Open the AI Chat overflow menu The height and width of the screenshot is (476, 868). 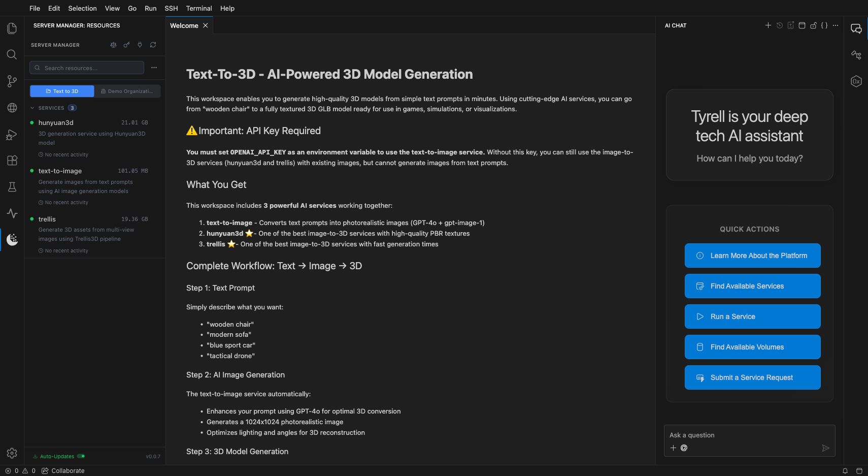pyautogui.click(x=836, y=25)
